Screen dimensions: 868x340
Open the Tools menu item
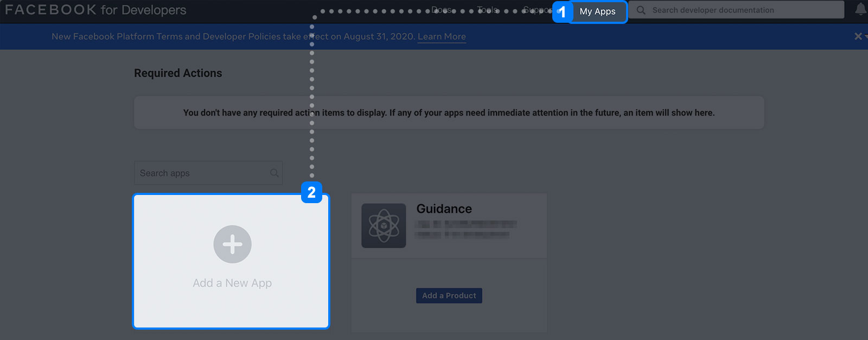(x=487, y=10)
